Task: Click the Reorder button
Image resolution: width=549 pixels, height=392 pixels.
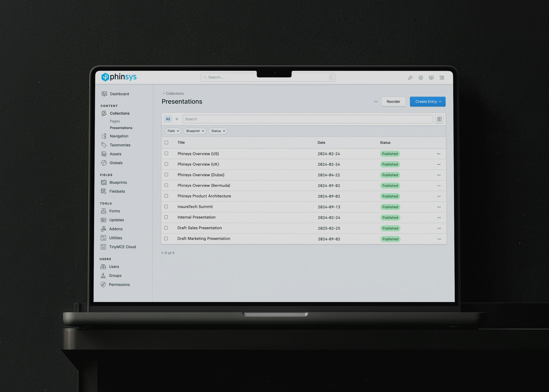Action: coord(393,102)
